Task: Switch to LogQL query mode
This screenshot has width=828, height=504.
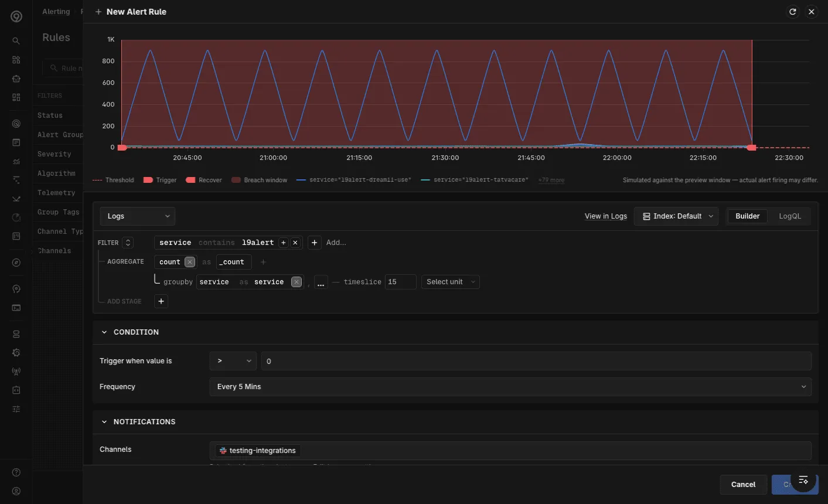Action: pos(790,216)
